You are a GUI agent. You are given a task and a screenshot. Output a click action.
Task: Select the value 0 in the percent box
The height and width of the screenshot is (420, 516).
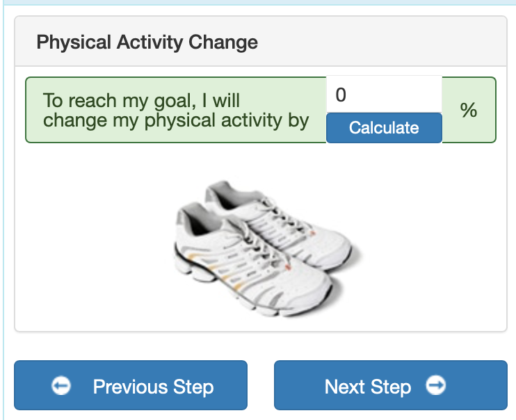[x=341, y=95]
